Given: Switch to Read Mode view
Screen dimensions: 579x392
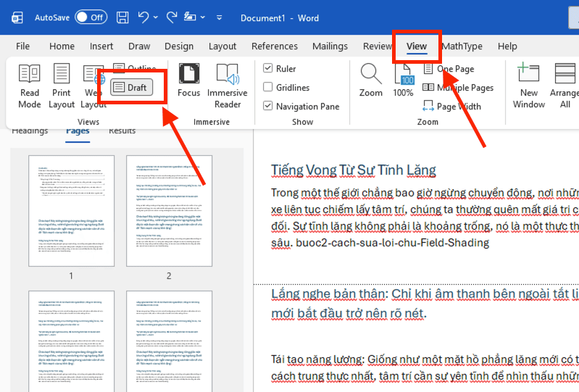Looking at the screenshot, I should coord(30,86).
